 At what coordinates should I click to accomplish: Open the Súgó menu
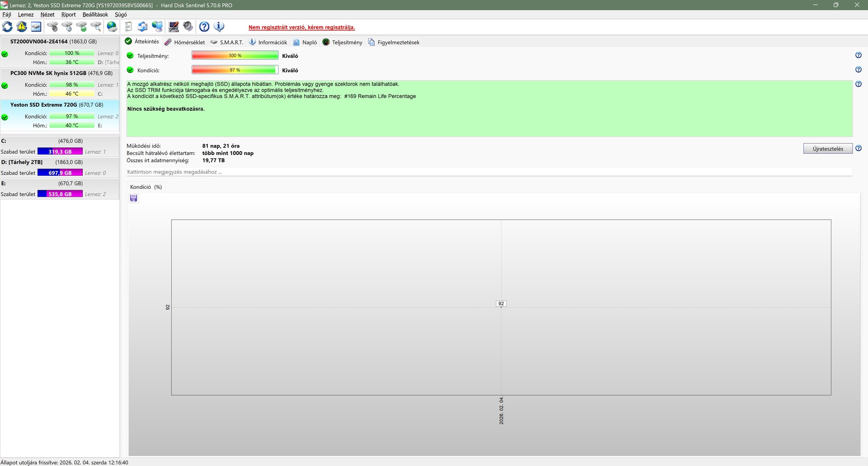point(121,14)
